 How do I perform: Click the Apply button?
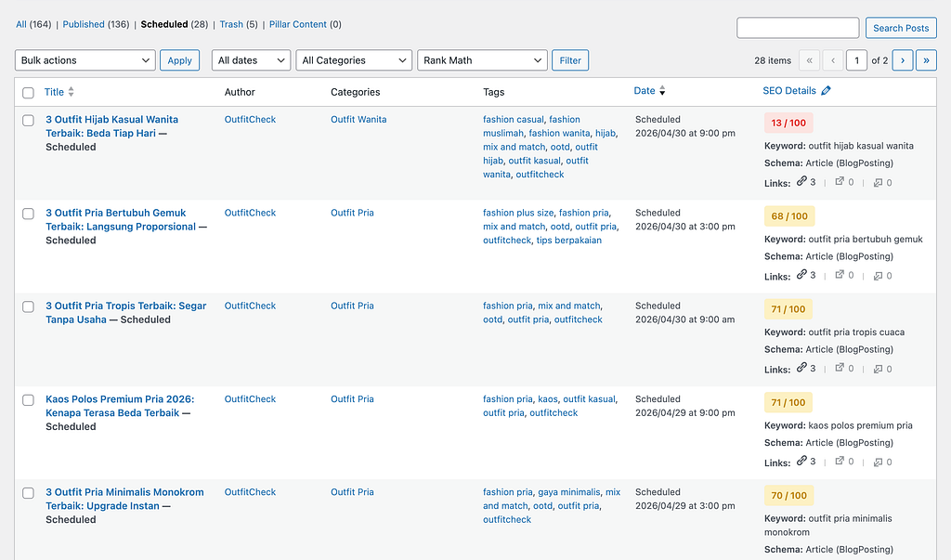click(179, 60)
